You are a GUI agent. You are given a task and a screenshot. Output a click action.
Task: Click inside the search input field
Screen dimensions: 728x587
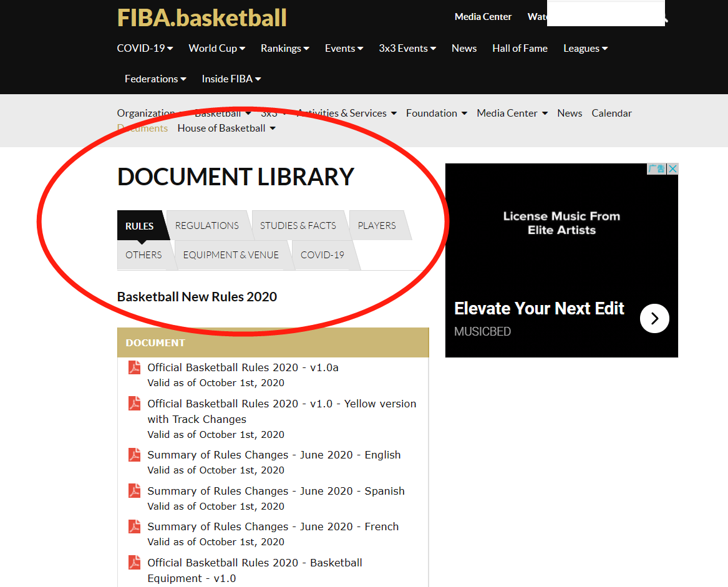coord(605,13)
